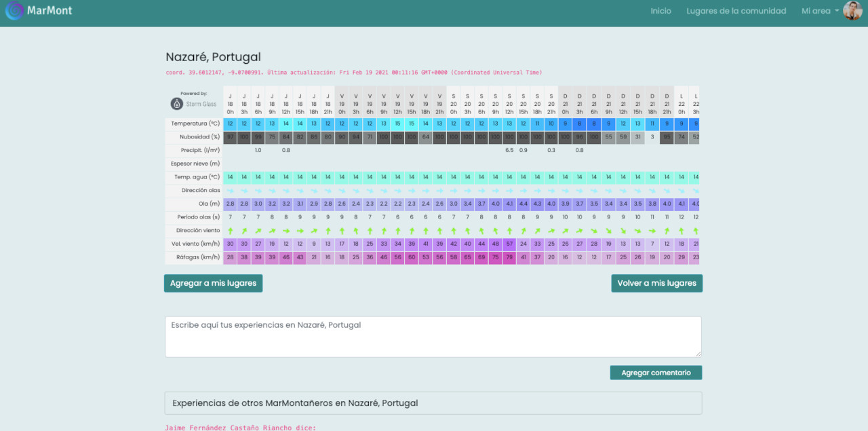Click the last wave direction arrow

click(x=695, y=190)
